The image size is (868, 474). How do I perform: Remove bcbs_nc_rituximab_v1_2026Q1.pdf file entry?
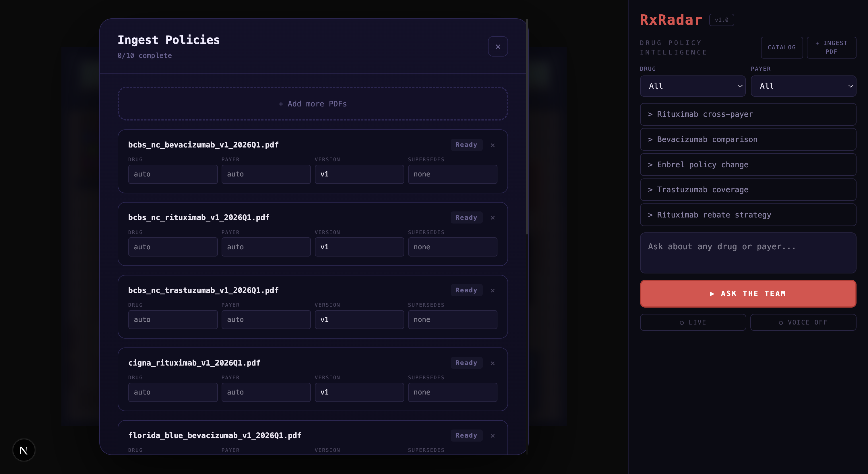[492, 217]
